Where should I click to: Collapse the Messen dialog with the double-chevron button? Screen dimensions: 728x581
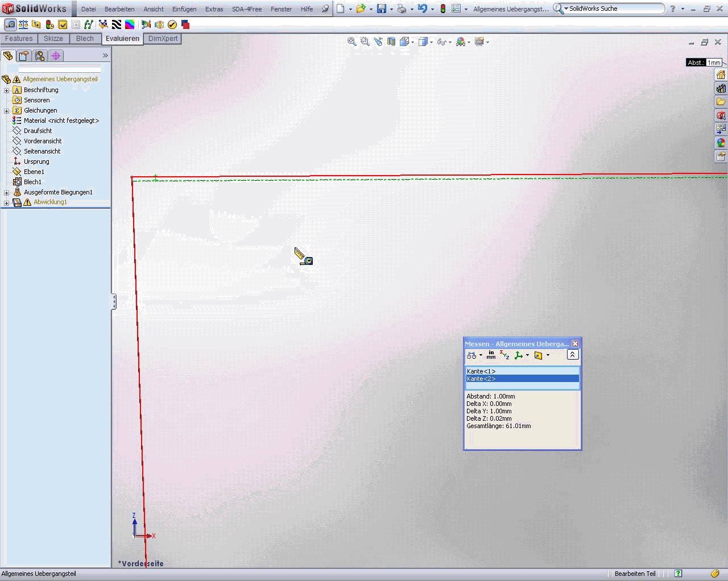[x=573, y=355]
